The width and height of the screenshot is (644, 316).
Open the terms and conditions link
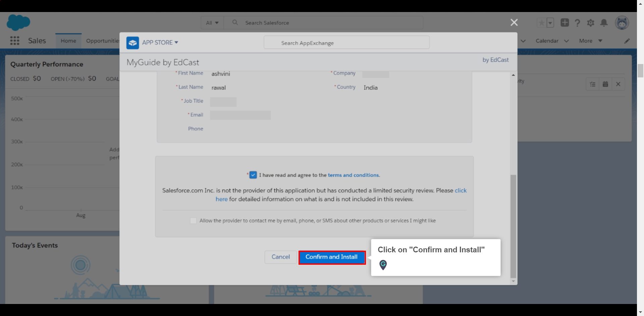click(353, 175)
